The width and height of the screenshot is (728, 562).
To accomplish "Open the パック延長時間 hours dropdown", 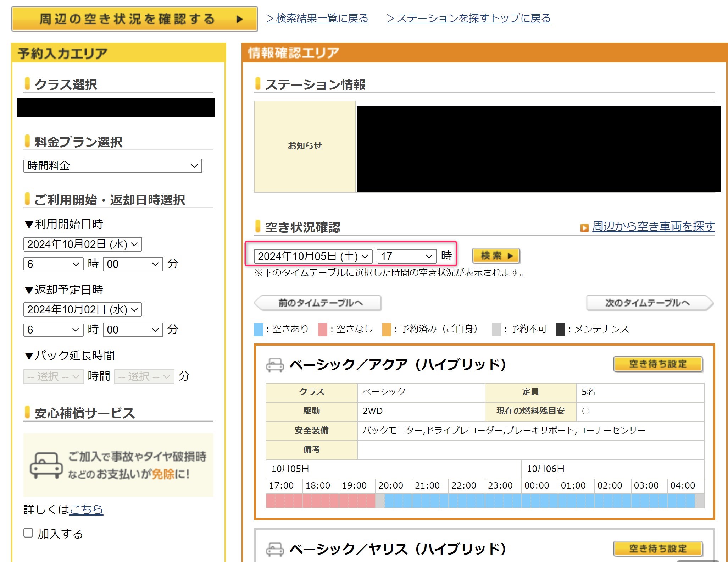I will click(x=53, y=376).
